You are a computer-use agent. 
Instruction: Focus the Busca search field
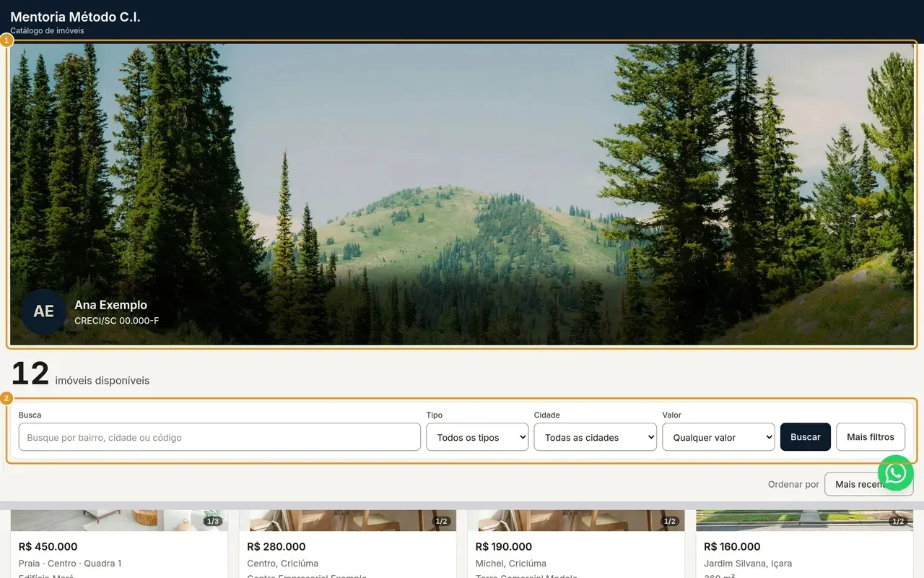pos(219,437)
